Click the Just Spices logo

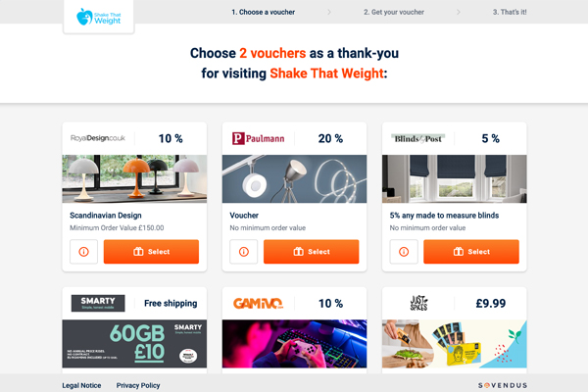tap(418, 303)
